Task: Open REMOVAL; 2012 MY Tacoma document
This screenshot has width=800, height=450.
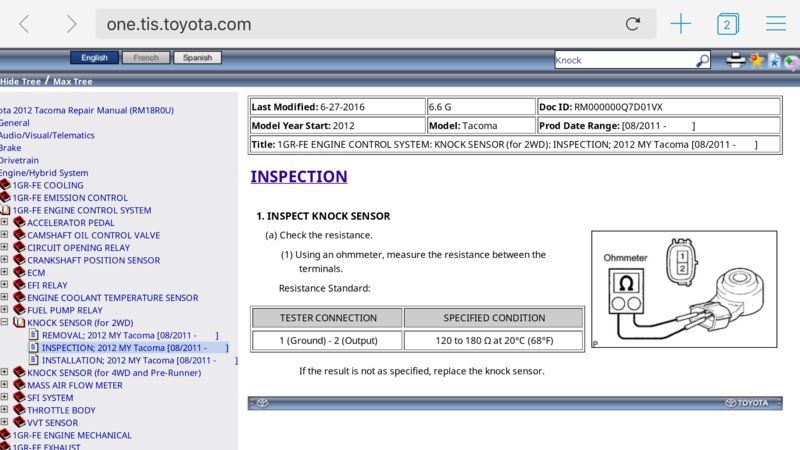Action: click(x=130, y=335)
